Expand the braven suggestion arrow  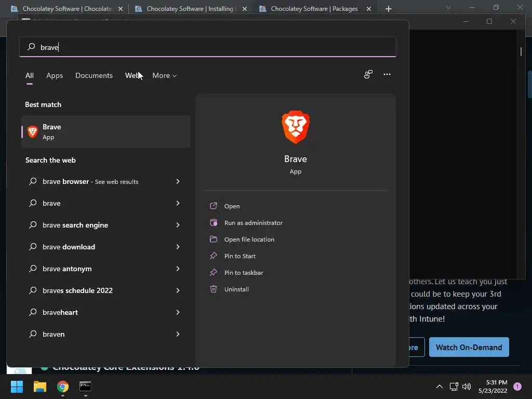(178, 334)
